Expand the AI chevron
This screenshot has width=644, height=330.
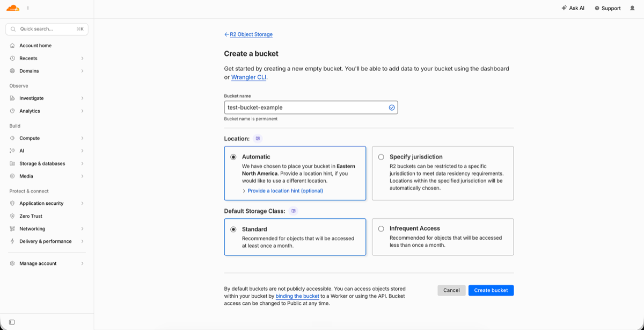[x=82, y=151]
